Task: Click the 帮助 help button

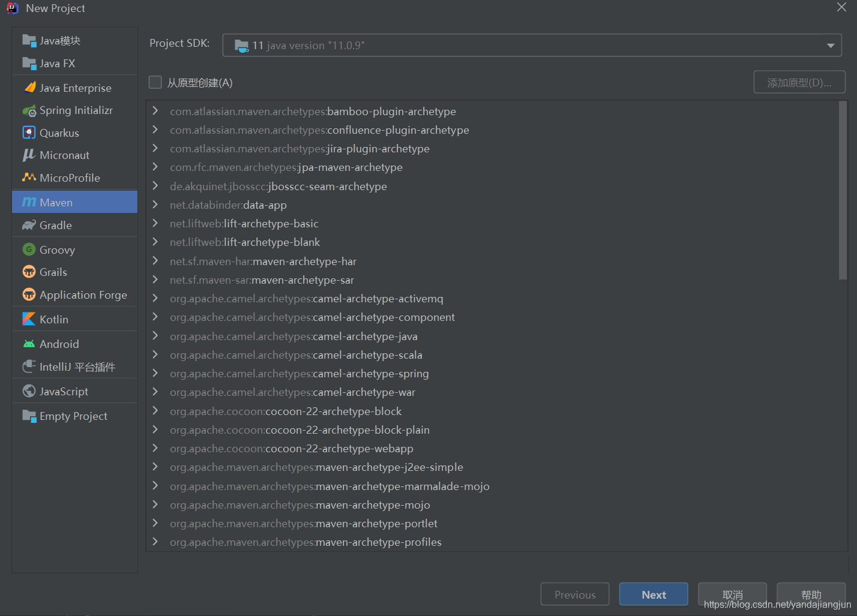Action: [811, 594]
